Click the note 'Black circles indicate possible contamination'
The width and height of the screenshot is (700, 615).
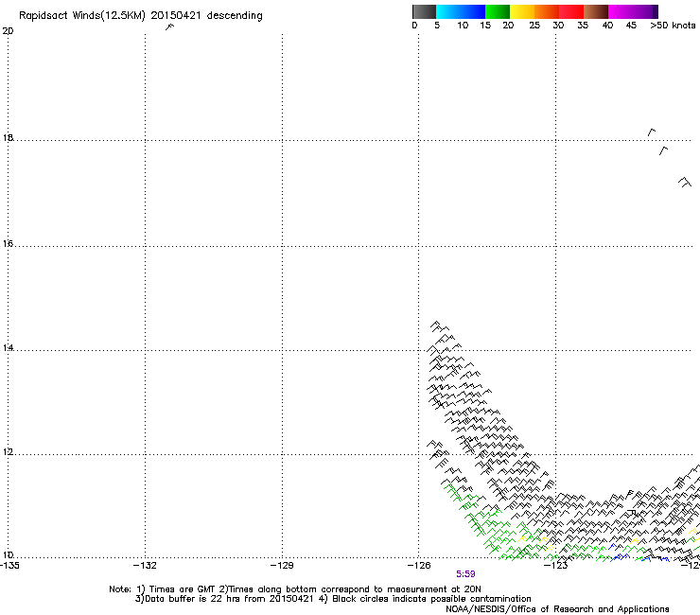[431, 599]
